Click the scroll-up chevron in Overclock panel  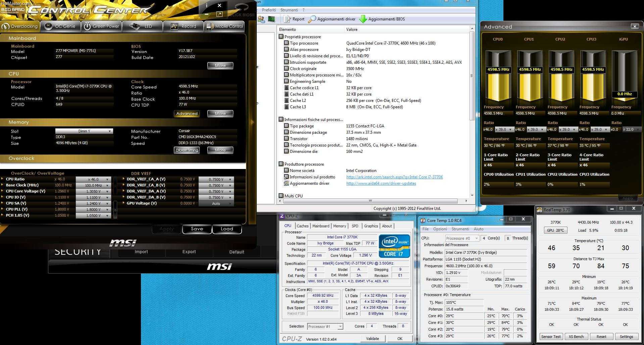pos(115,185)
